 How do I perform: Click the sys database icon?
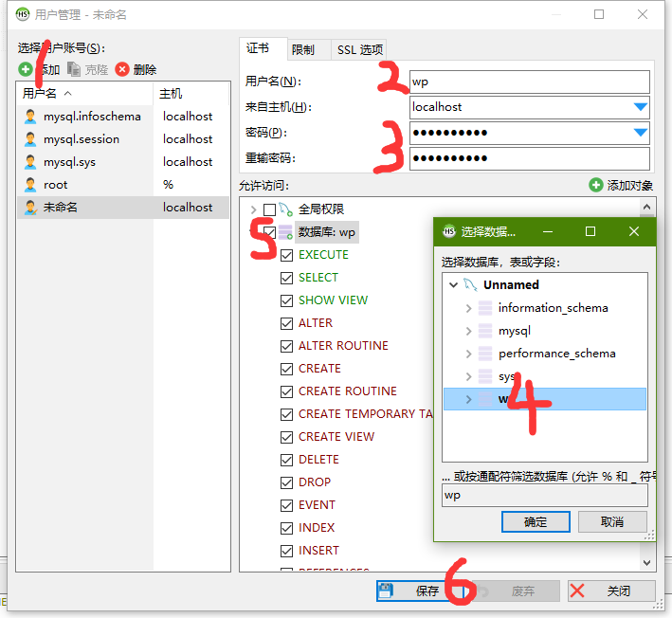[485, 376]
